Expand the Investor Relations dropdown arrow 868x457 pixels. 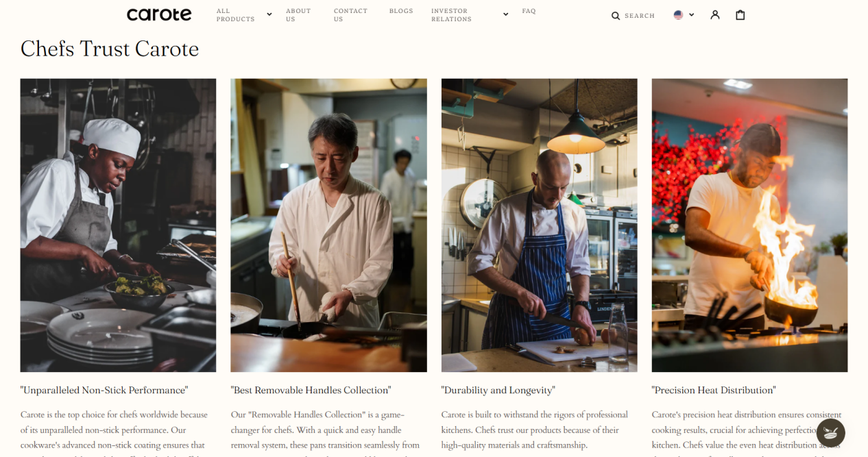505,14
